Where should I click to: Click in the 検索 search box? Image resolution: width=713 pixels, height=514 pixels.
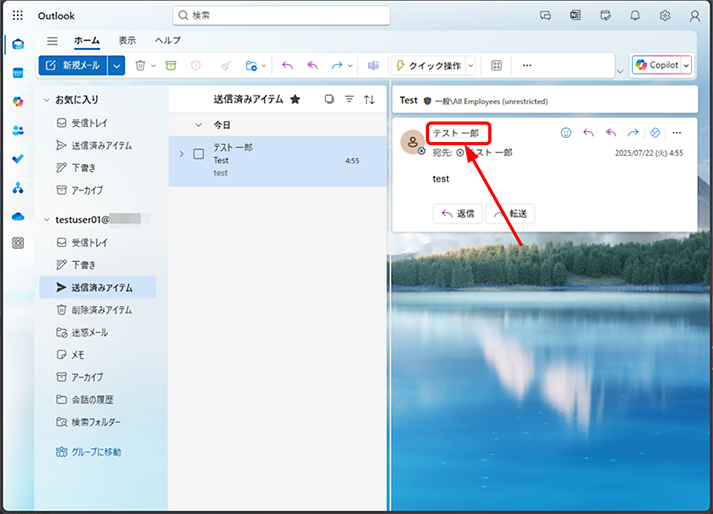[281, 15]
